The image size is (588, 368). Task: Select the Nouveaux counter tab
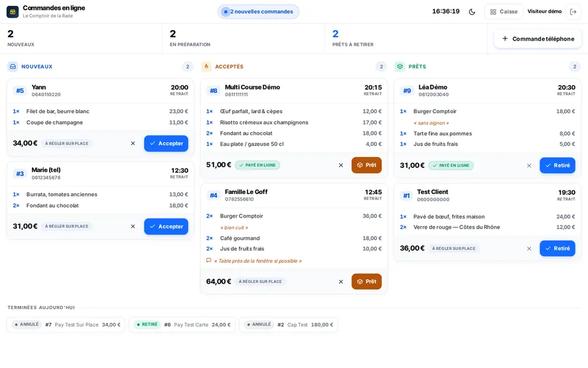point(81,39)
